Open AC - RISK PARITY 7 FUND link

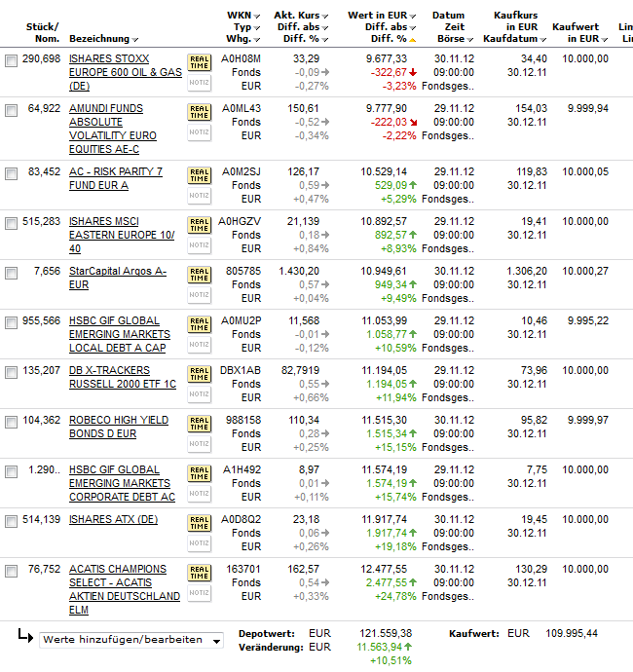click(x=116, y=179)
